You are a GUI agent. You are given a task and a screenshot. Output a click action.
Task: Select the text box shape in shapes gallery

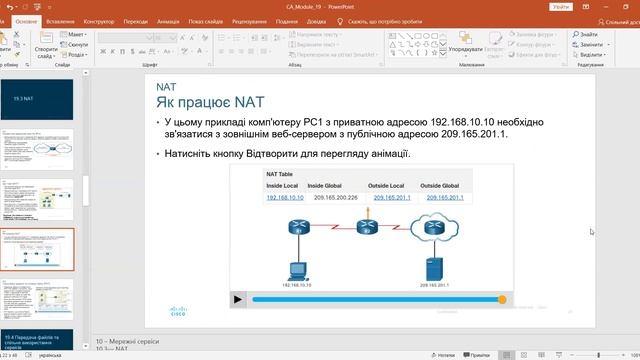click(x=392, y=36)
